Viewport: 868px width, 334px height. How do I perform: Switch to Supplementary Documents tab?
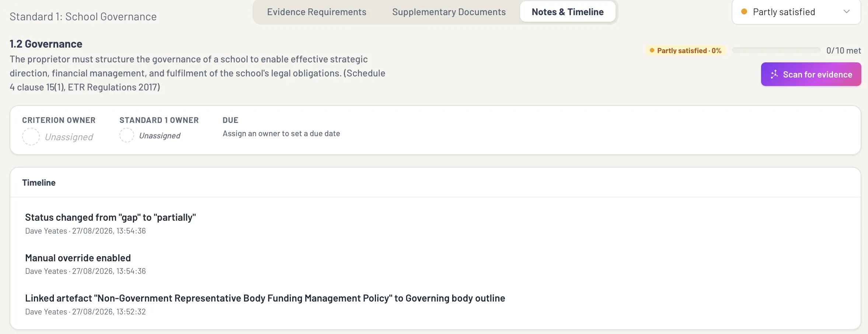pos(449,12)
